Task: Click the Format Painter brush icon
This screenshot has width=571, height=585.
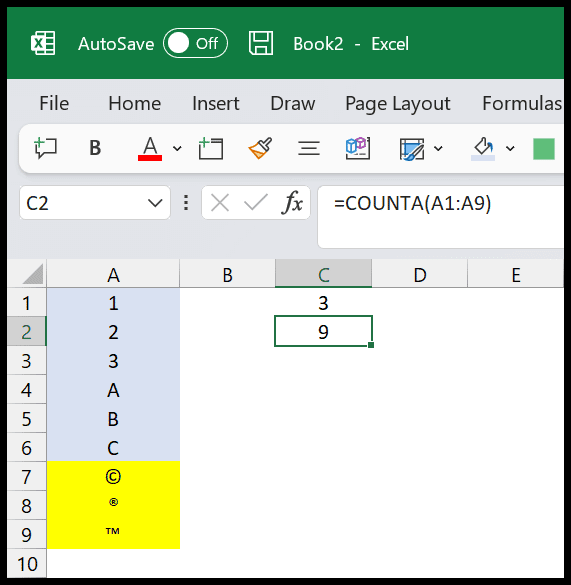Action: coord(260,148)
